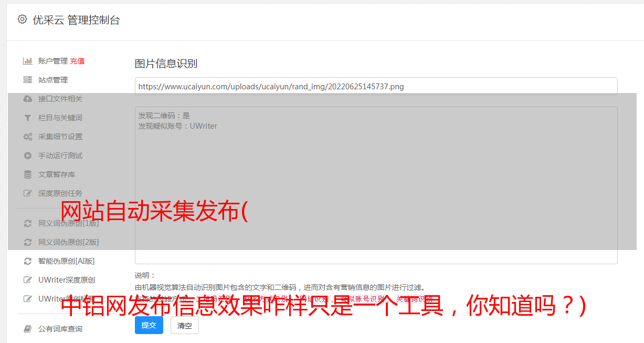Focus the image URL input field
This screenshot has width=644, height=343.
(376, 86)
